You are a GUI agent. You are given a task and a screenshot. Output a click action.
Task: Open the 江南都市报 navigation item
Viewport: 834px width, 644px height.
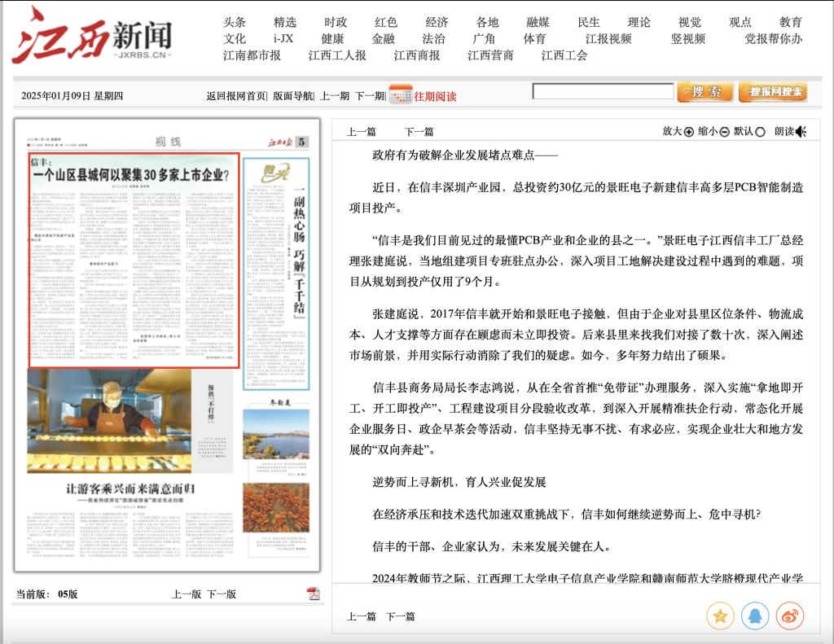[252, 55]
